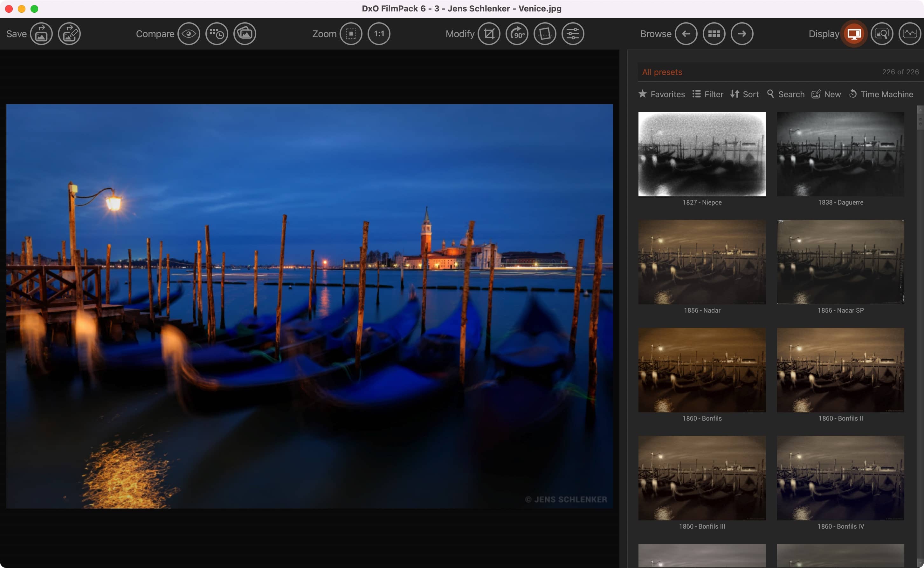Click the Favorites star filter
Screen dimensions: 924x568
662,94
